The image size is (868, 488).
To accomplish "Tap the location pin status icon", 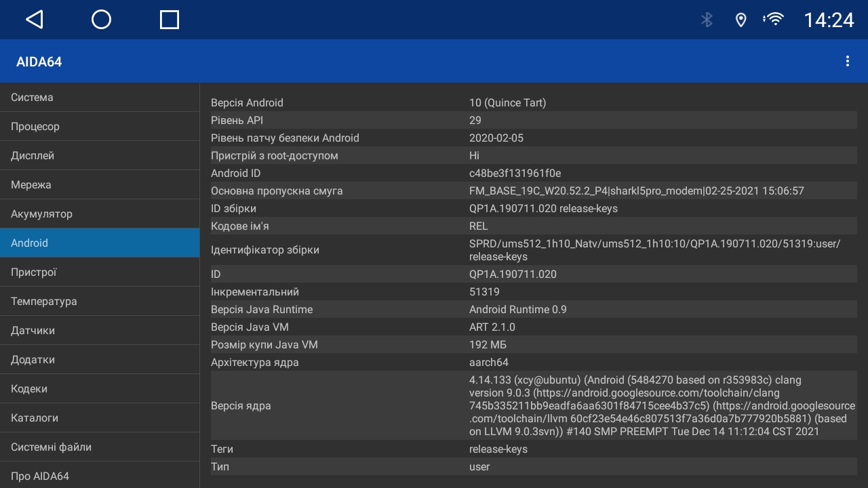I will (x=741, y=20).
